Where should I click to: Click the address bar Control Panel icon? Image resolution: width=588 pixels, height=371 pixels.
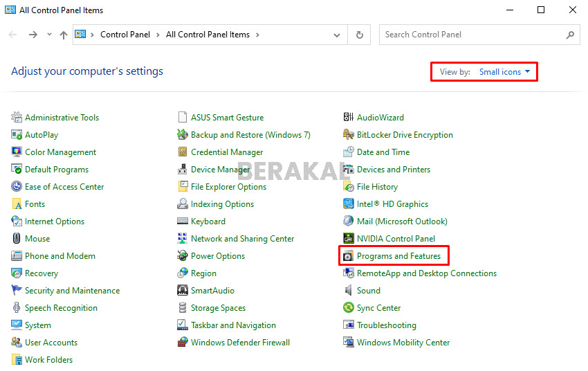[80, 35]
